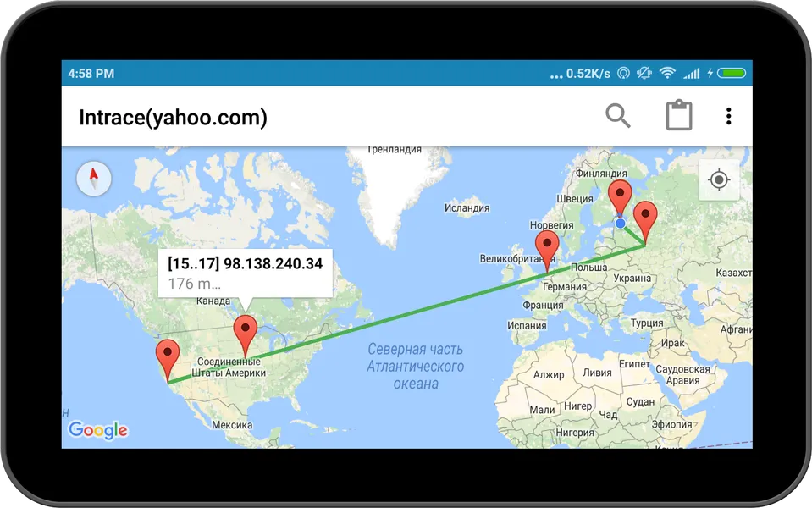Click the 176 m... latency text in popup
Viewport: 812px width, 508px height.
[x=194, y=284]
